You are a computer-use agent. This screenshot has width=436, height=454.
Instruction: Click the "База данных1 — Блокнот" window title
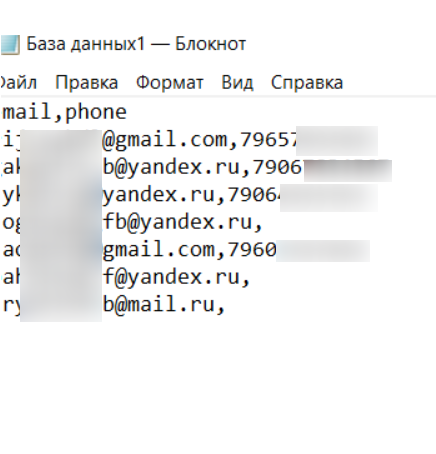click(x=136, y=44)
